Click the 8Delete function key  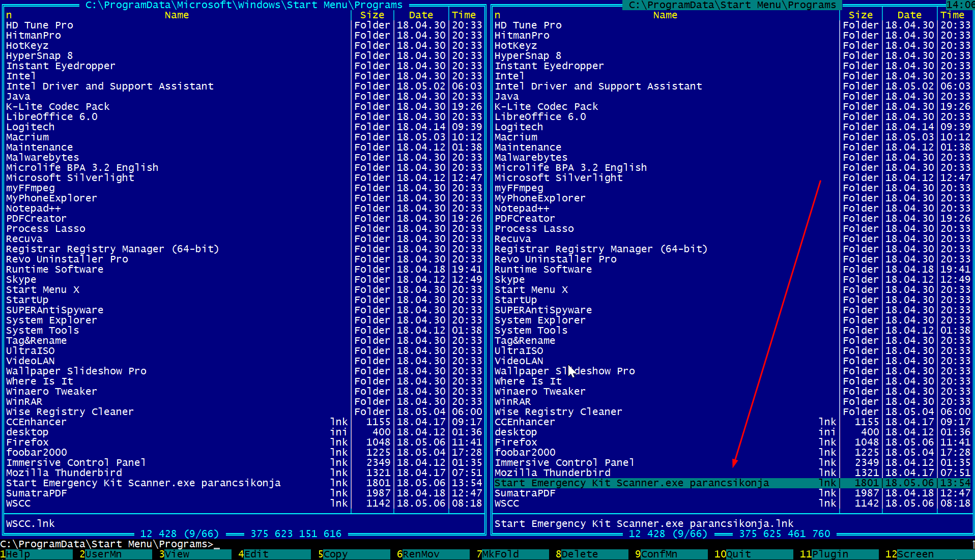(x=592, y=554)
